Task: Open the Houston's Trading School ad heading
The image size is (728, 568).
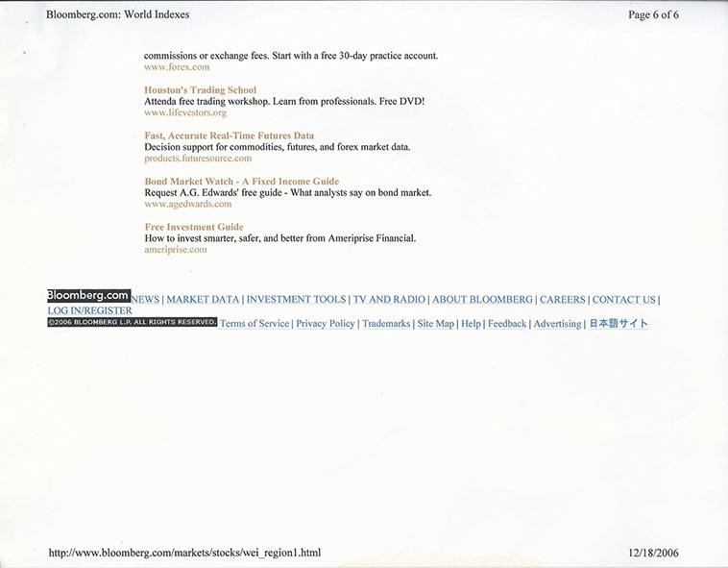Action: [x=200, y=90]
